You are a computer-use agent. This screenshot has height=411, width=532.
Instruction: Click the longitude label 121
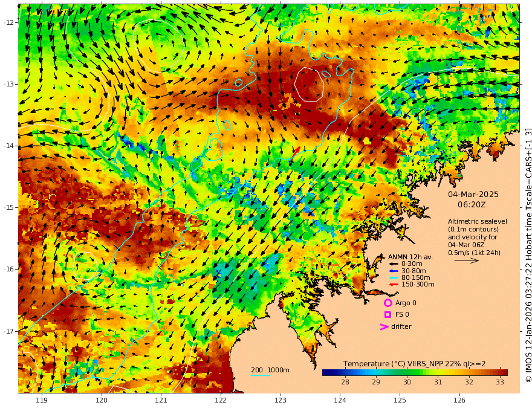(x=161, y=400)
